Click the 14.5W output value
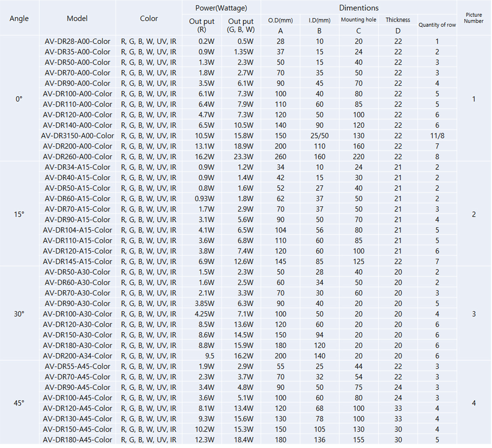 tap(244, 335)
